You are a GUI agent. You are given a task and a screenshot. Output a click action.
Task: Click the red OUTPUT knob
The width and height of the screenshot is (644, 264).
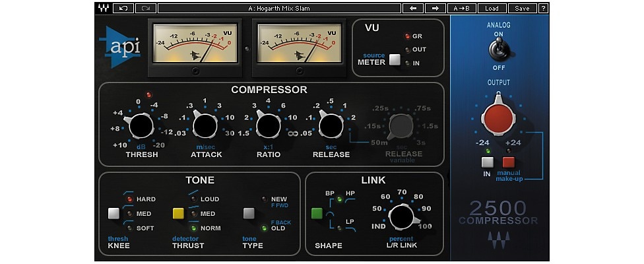click(498, 118)
